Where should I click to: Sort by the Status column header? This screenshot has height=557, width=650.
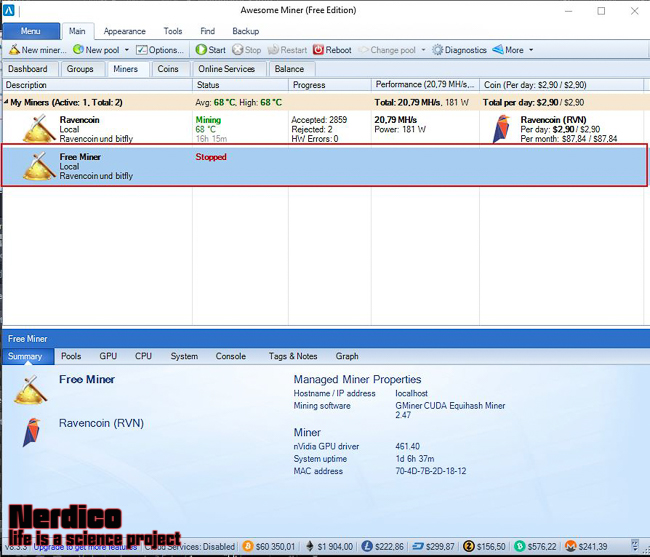240,85
